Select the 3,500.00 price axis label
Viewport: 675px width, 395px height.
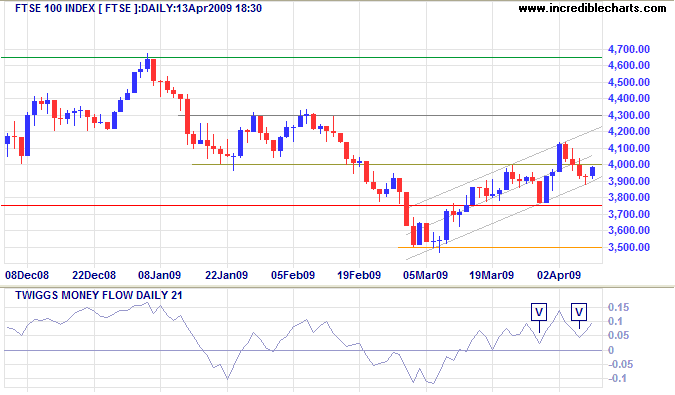629,247
